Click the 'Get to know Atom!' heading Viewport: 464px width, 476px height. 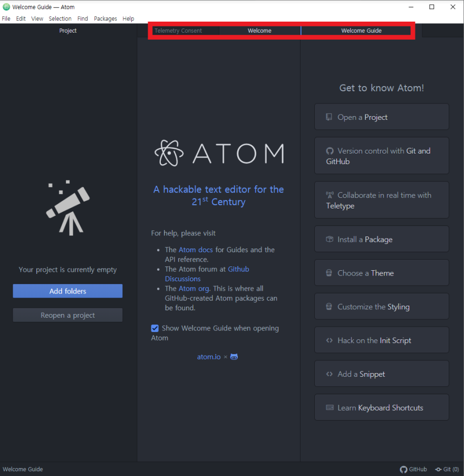point(382,88)
